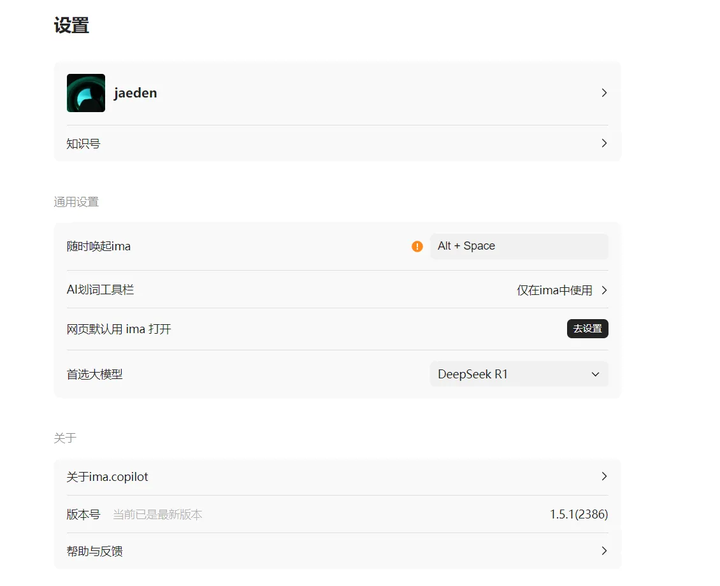Image resolution: width=720 pixels, height=586 pixels.
Task: Click the jaeden profile avatar
Action: click(x=86, y=93)
